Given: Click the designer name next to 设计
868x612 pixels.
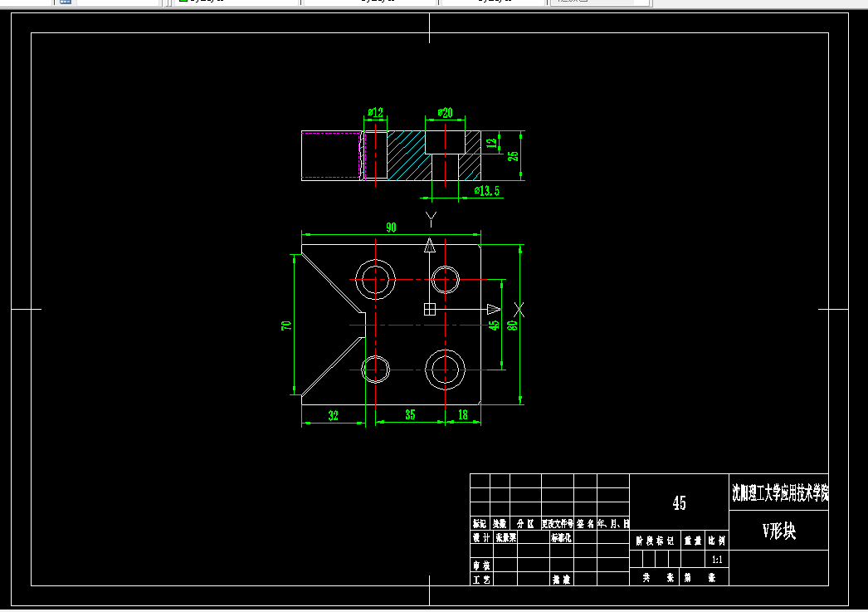Looking at the screenshot, I should 506,537.
